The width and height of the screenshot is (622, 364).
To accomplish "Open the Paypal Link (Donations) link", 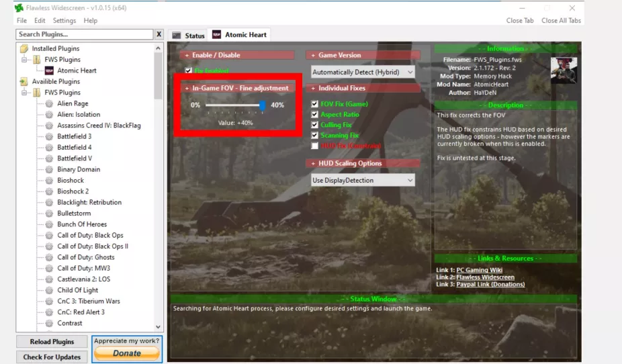I will click(490, 284).
